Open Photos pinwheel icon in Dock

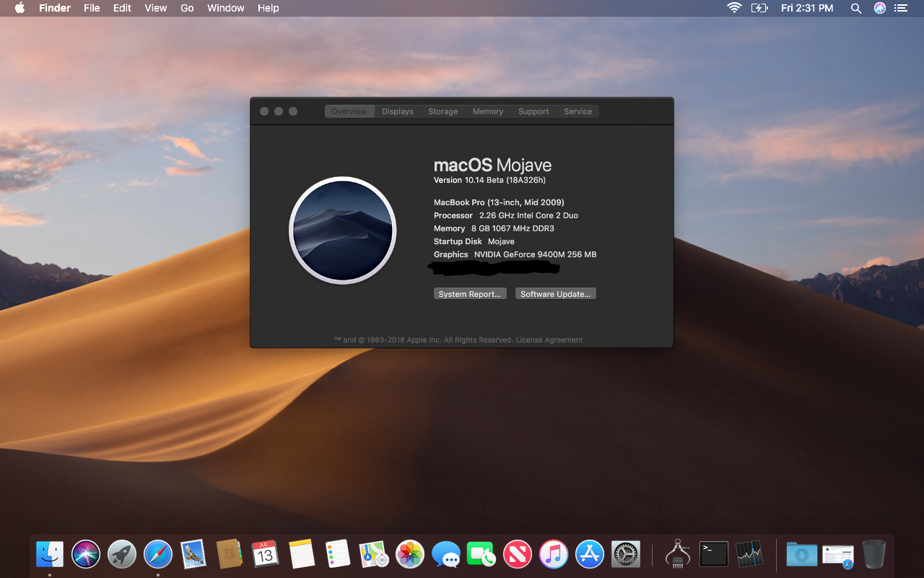pyautogui.click(x=410, y=554)
